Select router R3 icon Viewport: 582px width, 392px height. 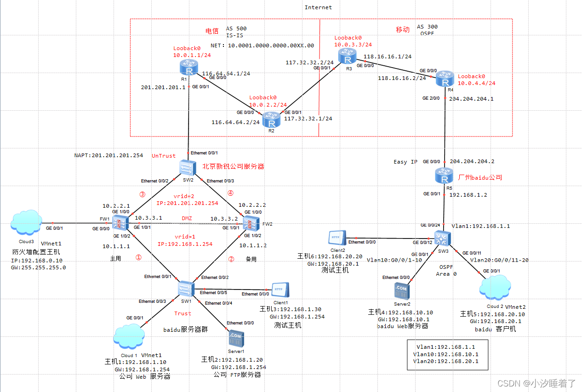click(x=347, y=56)
